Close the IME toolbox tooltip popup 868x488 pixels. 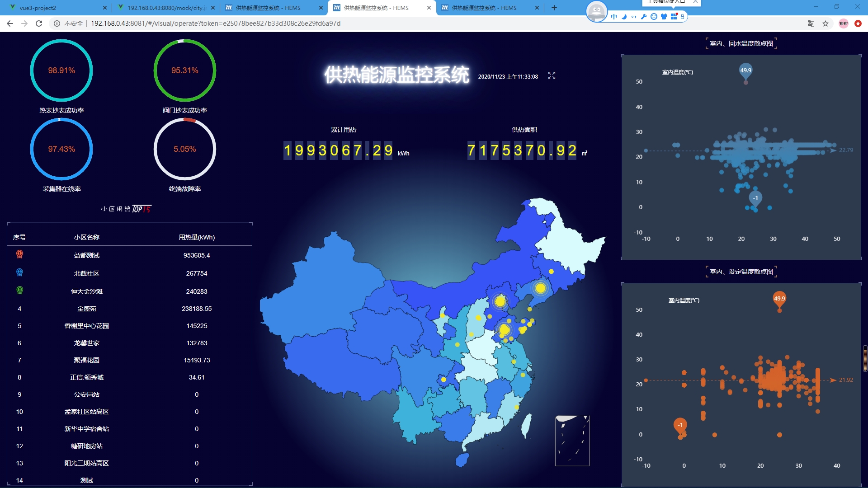coord(696,2)
